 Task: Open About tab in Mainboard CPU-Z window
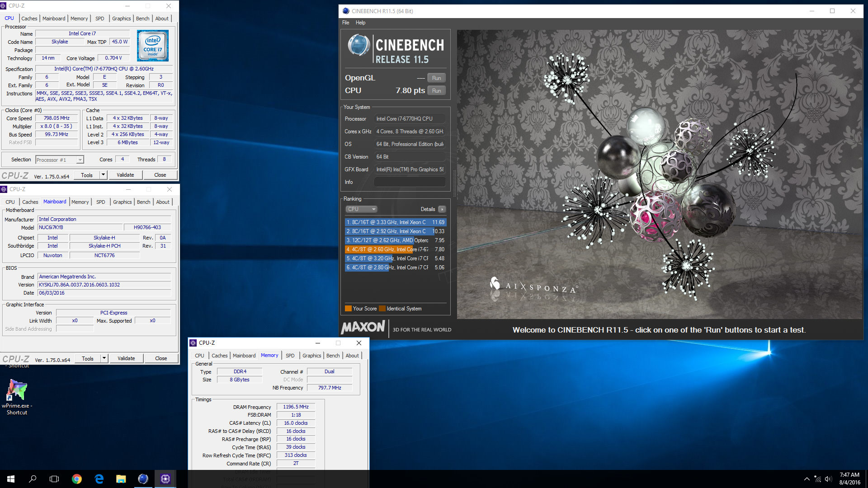tap(163, 202)
